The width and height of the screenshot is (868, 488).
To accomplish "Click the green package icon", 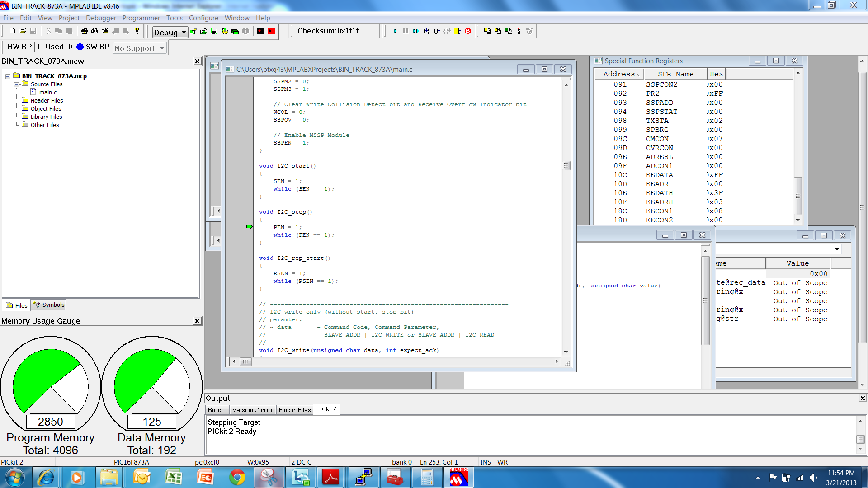I will click(x=235, y=31).
